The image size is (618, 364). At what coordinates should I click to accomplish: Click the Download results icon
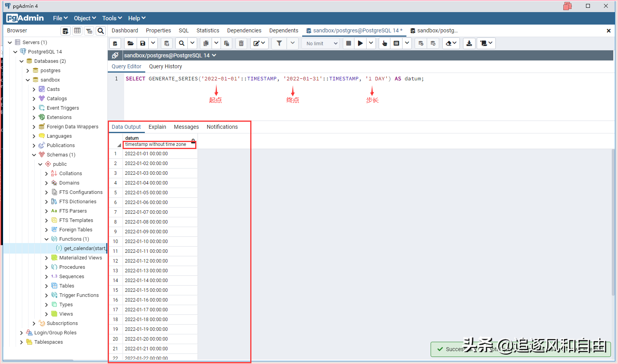tap(469, 43)
